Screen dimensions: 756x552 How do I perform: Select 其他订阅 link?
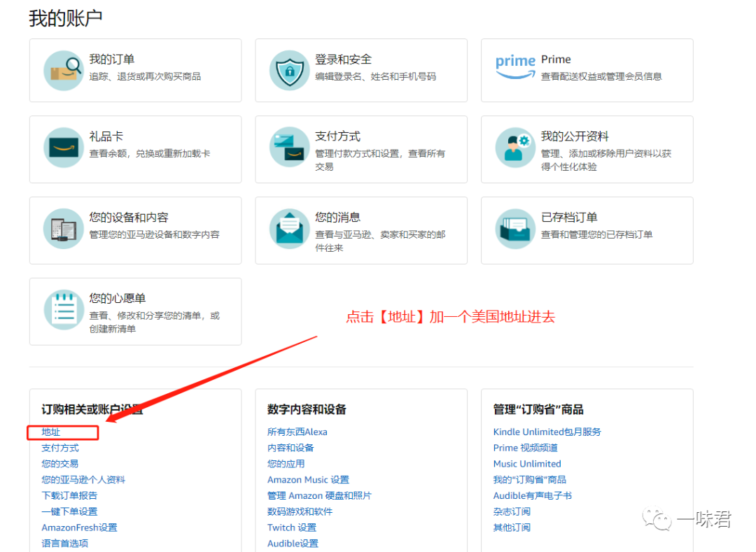(512, 528)
